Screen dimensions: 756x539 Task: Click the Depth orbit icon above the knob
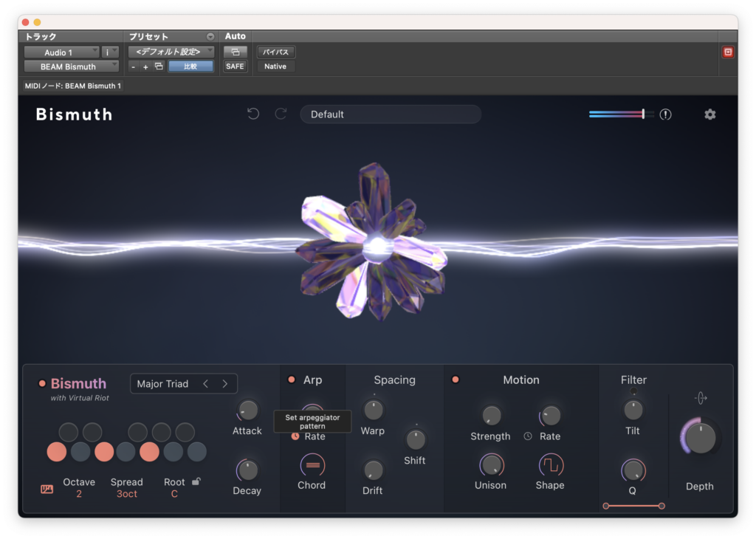701,398
